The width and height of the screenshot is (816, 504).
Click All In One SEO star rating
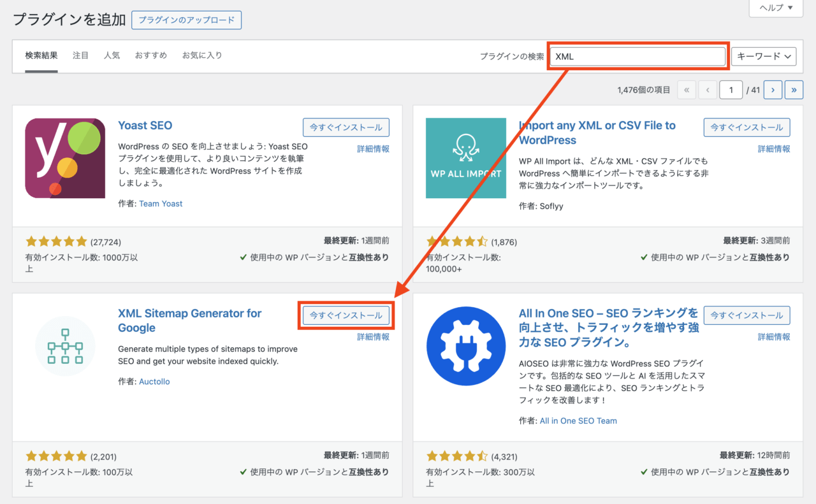(457, 456)
